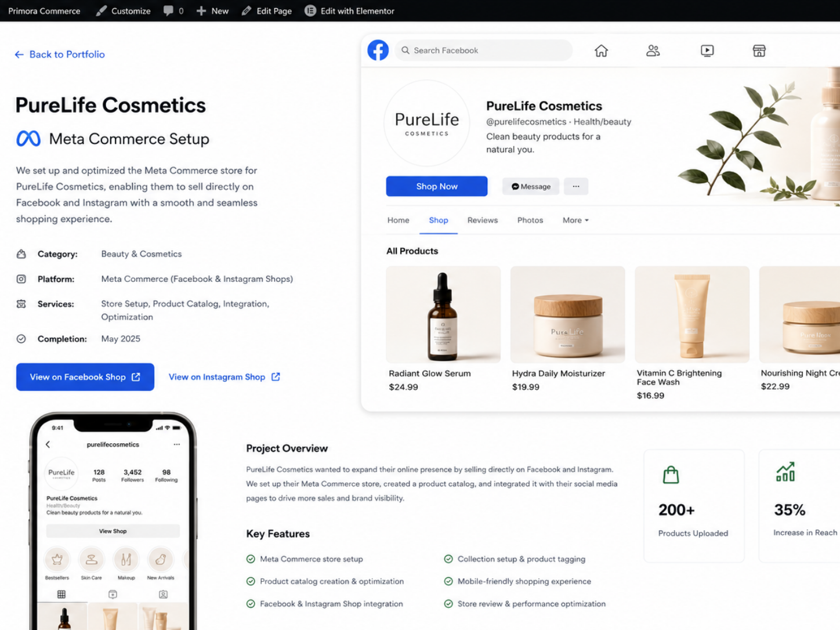
Task: Tap View Shop on phone mockup
Action: coord(113,531)
